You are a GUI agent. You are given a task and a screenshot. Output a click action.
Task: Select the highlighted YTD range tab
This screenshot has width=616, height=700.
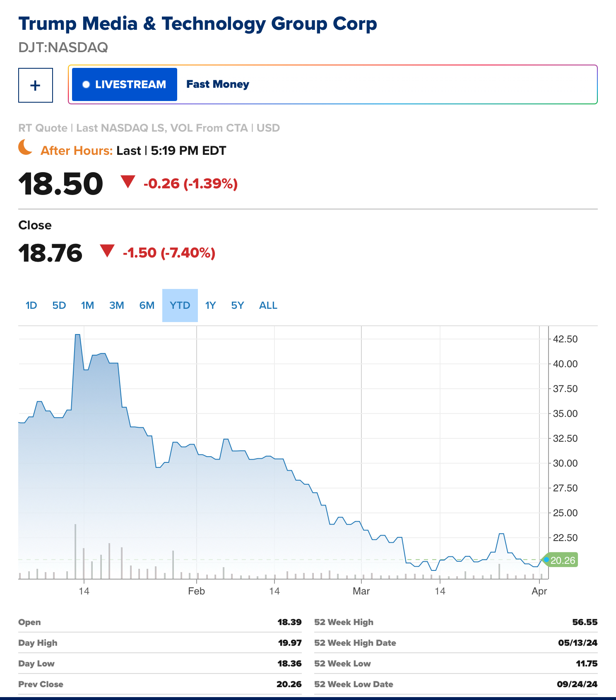pyautogui.click(x=180, y=305)
